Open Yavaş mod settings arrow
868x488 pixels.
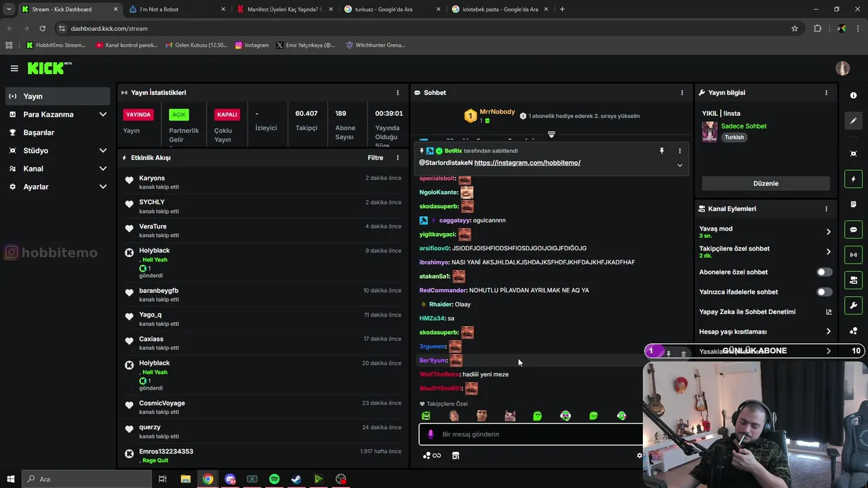coord(828,232)
